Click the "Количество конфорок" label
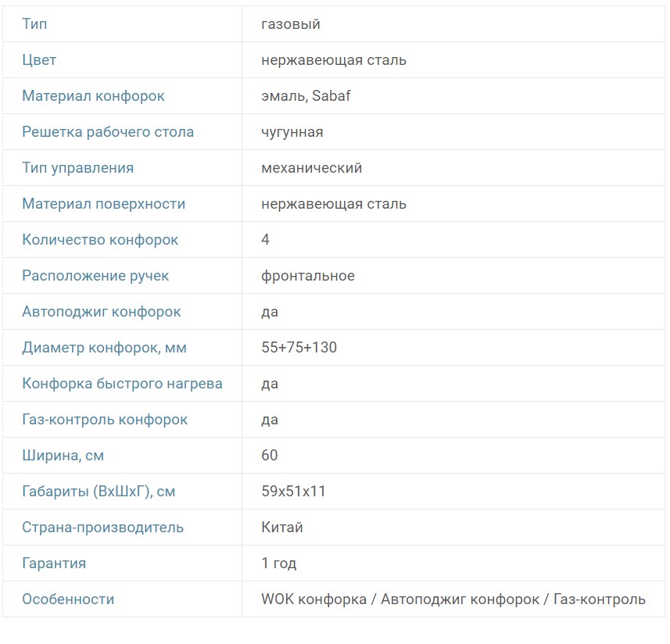This screenshot has width=670, height=644. point(100,240)
